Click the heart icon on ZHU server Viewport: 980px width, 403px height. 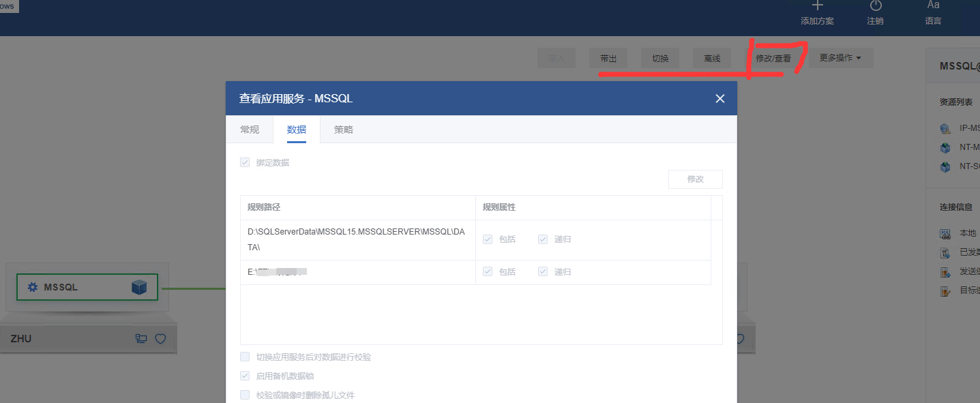point(160,338)
